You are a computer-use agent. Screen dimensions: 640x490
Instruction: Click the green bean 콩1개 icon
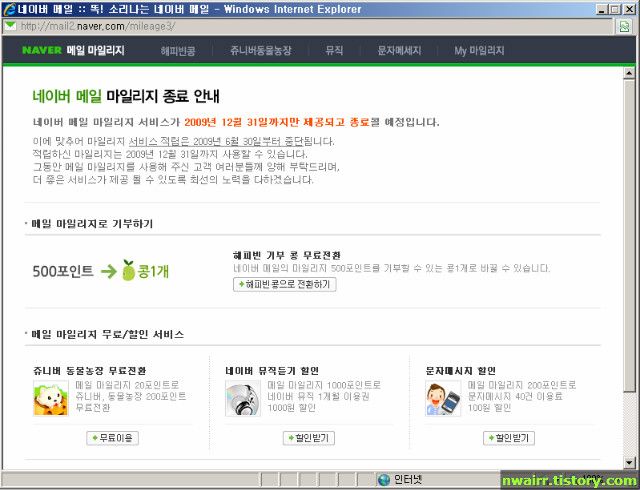[129, 270]
